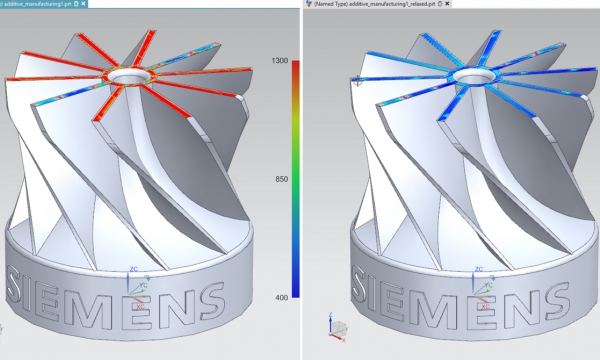Activate the additive_manufacturing1_relaxed.prt tab

[x=374, y=3]
